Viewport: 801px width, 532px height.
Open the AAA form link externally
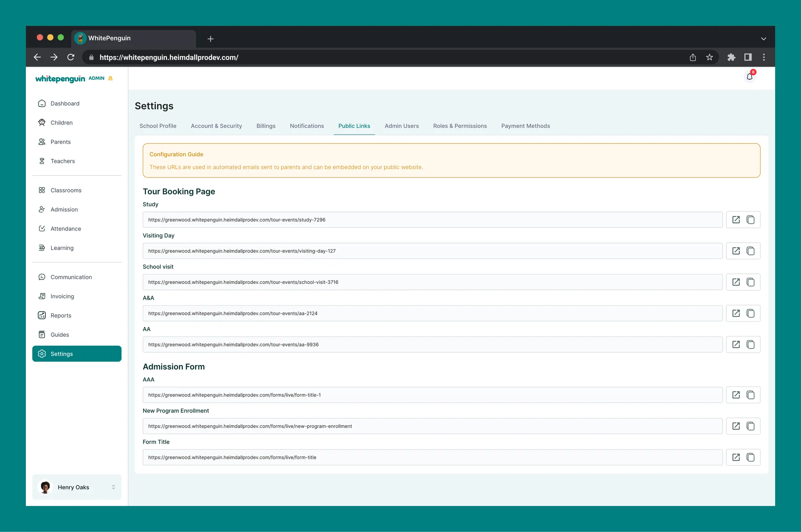coord(736,395)
